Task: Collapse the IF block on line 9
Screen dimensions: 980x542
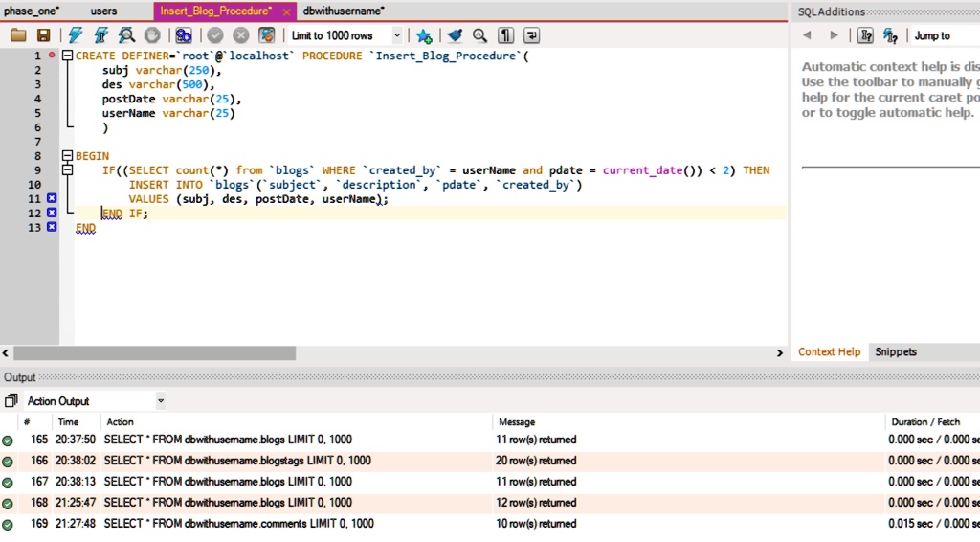Action: [68, 170]
